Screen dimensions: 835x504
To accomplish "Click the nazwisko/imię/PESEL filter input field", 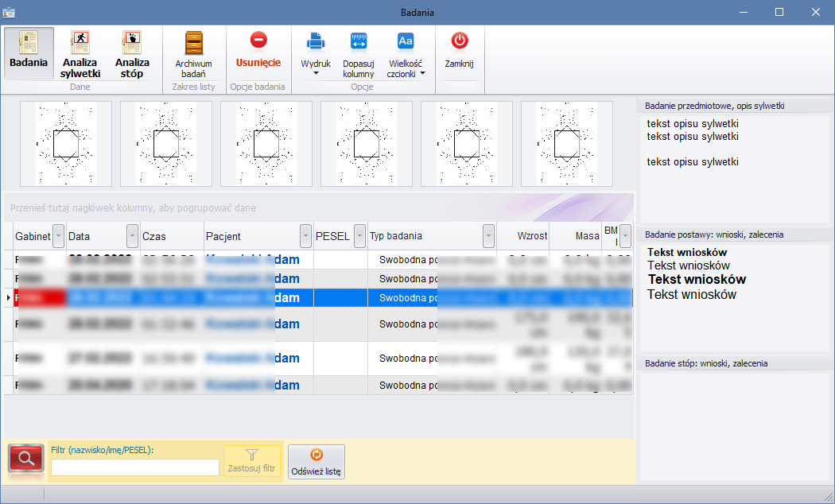I will pyautogui.click(x=134, y=467).
